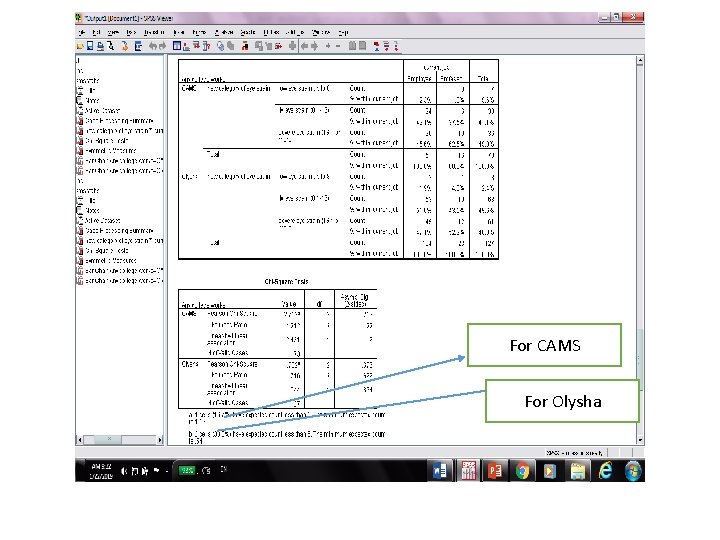Open Print Preview from the toolbar

[x=111, y=46]
